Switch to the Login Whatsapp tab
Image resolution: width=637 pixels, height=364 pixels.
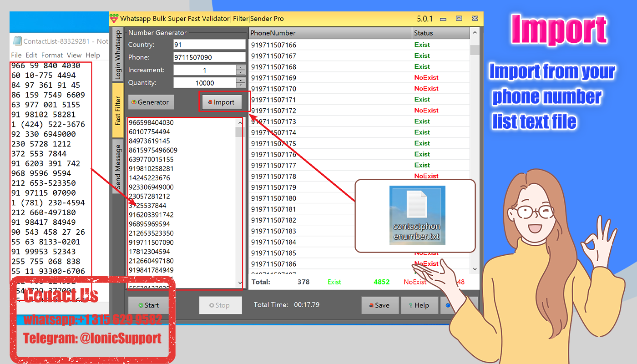[118, 54]
